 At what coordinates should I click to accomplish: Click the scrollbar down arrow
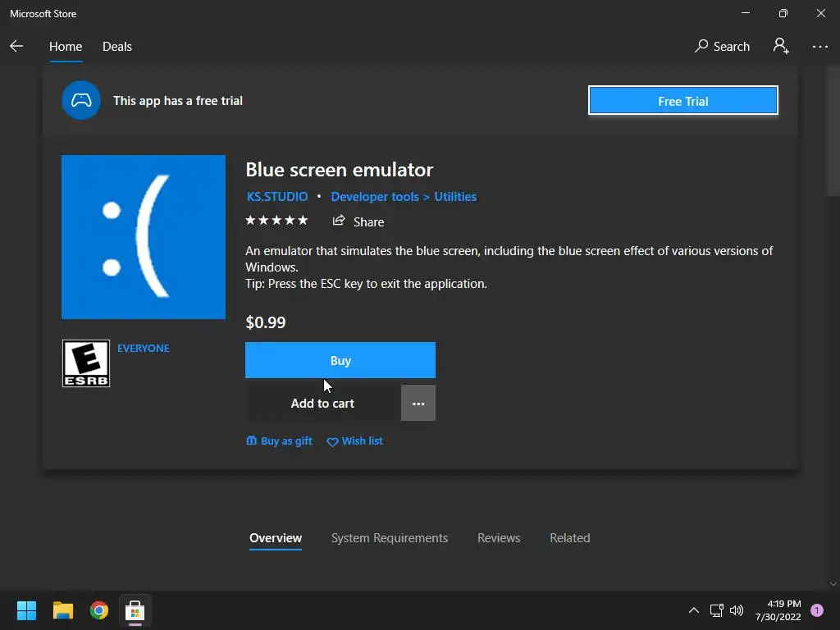click(833, 584)
